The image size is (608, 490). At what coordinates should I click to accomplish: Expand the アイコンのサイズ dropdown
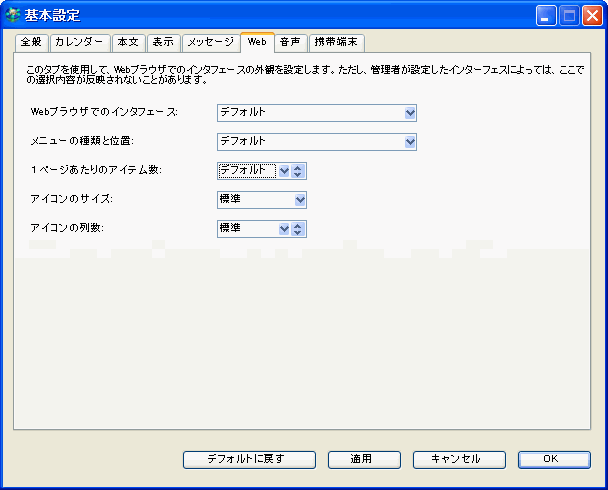(300, 200)
